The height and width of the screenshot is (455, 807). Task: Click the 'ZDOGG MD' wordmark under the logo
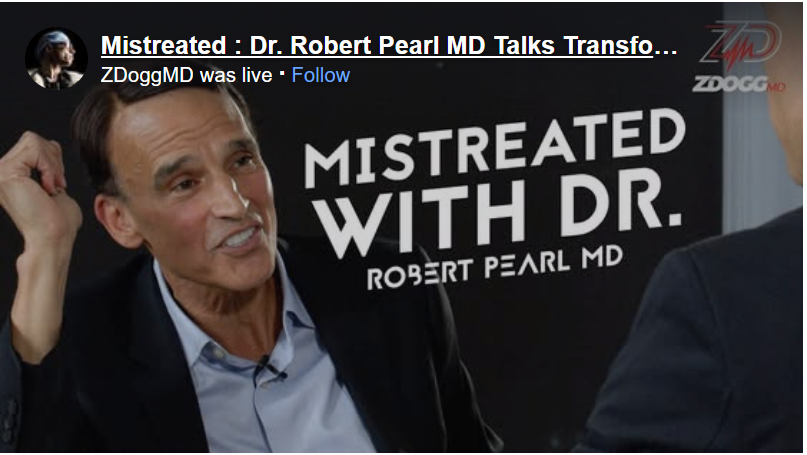click(x=739, y=84)
